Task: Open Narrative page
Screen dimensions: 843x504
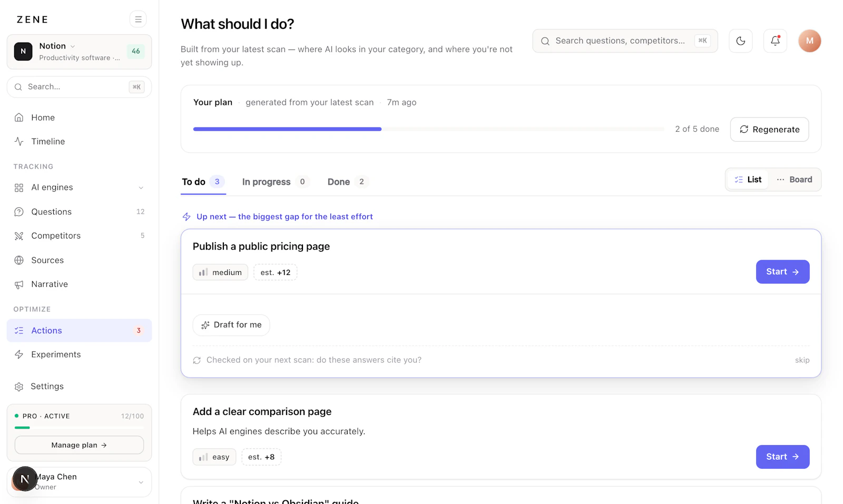Action: (79, 284)
